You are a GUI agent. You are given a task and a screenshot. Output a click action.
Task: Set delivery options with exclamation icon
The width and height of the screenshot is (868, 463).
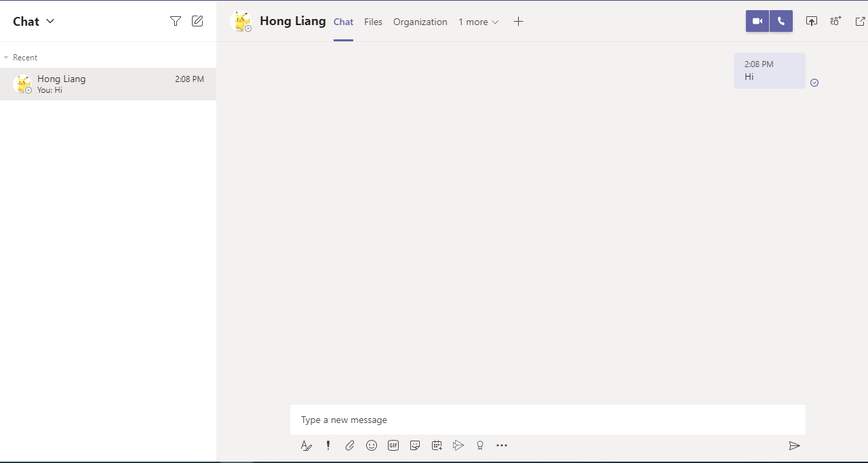pyautogui.click(x=328, y=445)
